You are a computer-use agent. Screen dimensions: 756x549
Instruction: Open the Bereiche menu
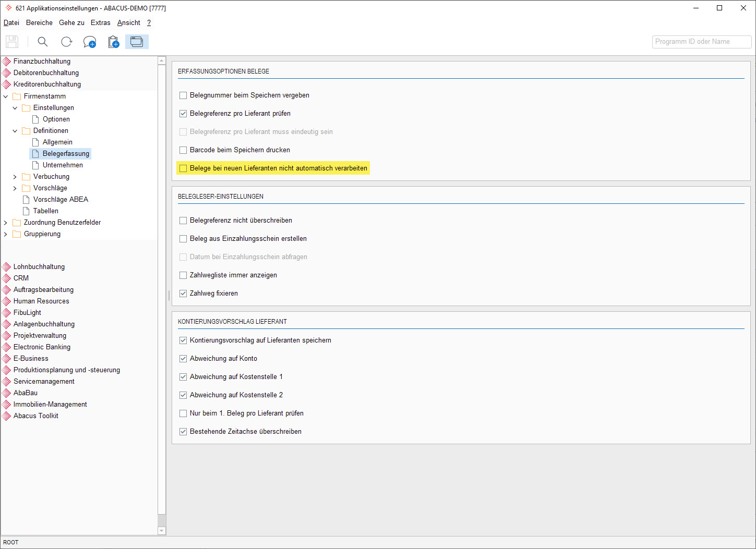[39, 23]
